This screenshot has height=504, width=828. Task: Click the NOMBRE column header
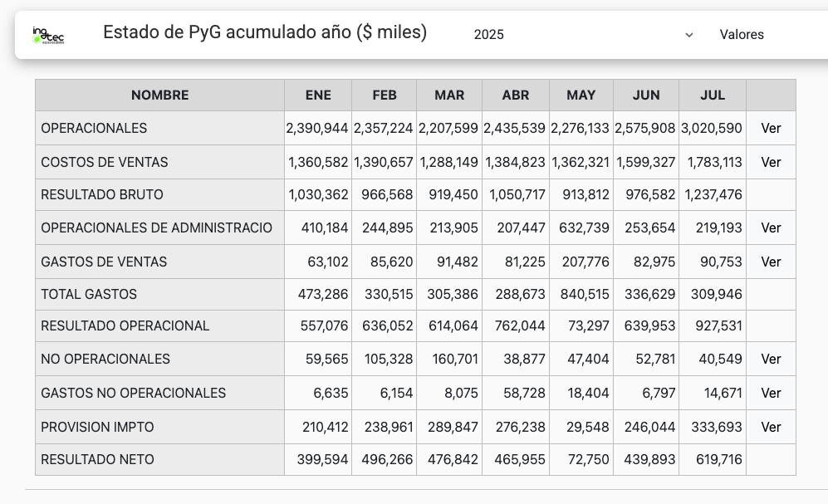pos(159,95)
